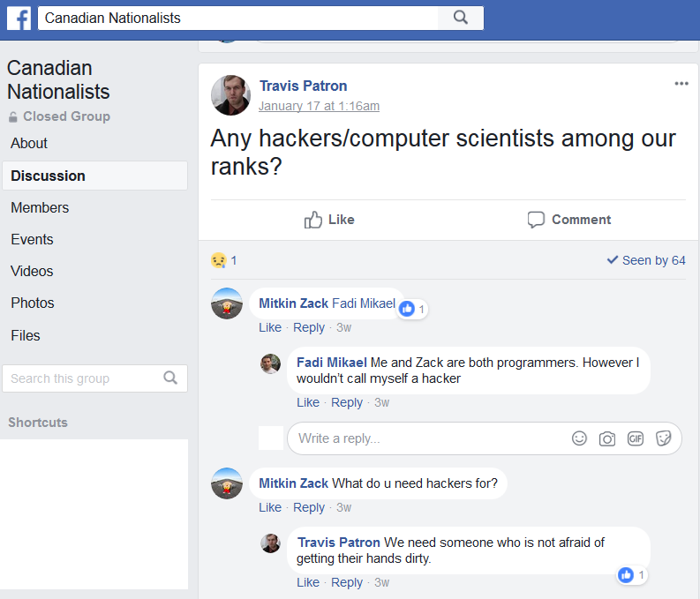Like Fadi Mikael's programmer comment

click(307, 402)
